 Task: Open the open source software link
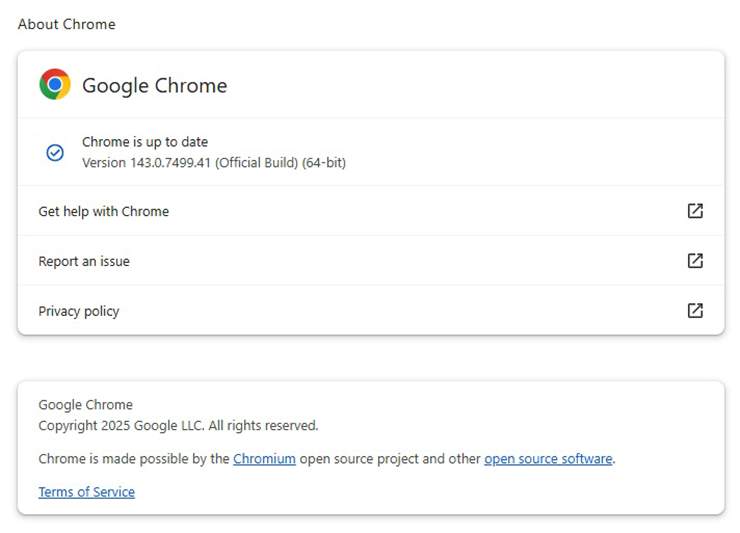548,459
